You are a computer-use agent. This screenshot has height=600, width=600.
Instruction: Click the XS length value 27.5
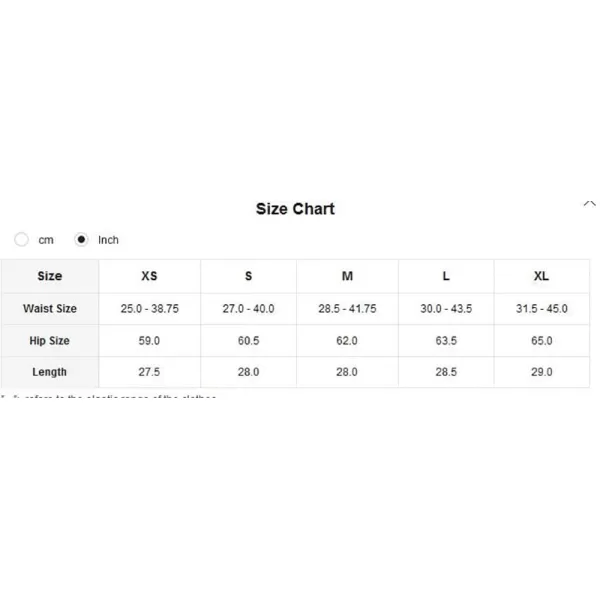(149, 372)
